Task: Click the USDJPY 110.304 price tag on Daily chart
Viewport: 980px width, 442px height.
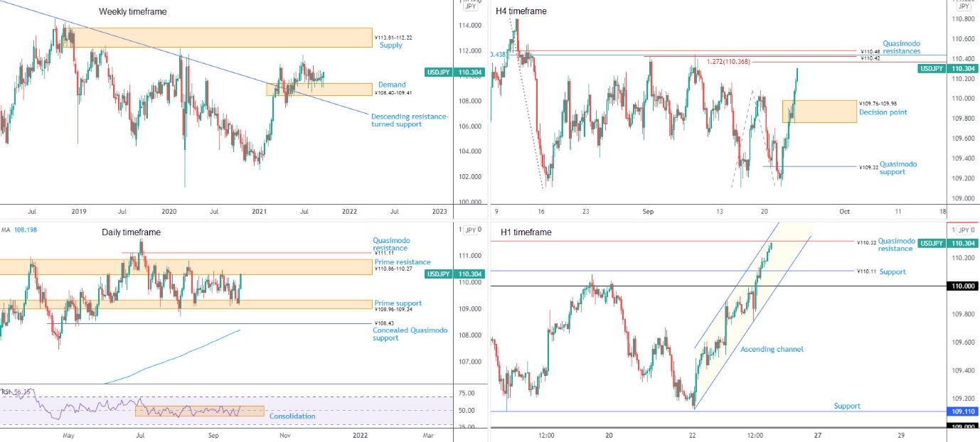Action: [454, 274]
